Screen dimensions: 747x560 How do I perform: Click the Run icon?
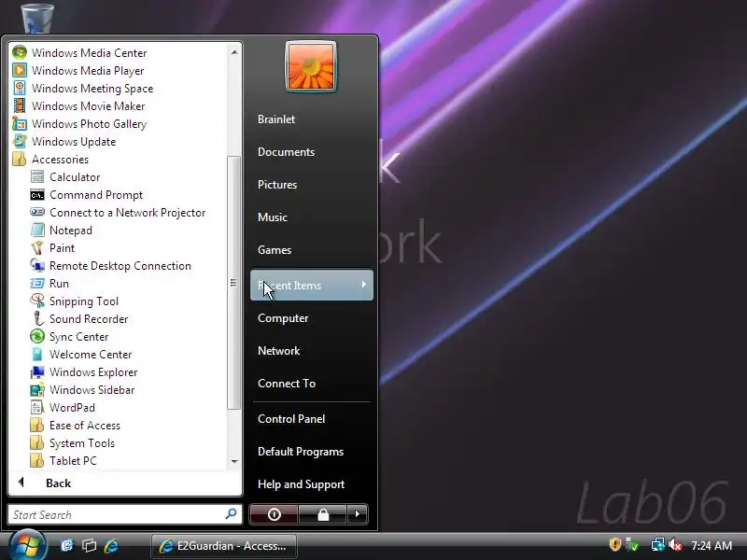pos(37,284)
